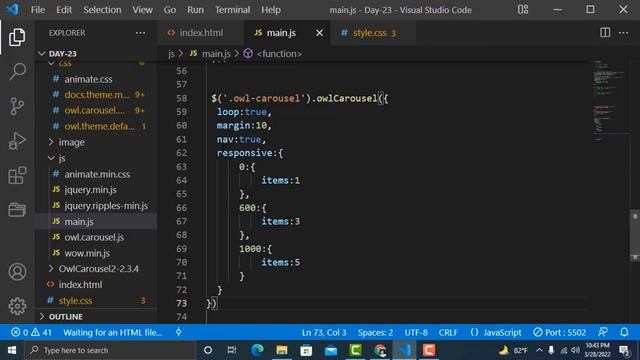Open the Go menu
The image size is (640, 360).
click(x=170, y=10)
